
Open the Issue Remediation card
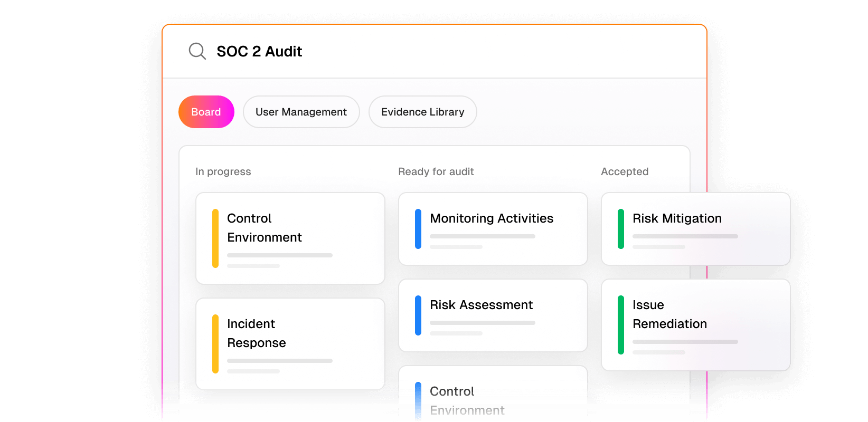click(x=696, y=325)
